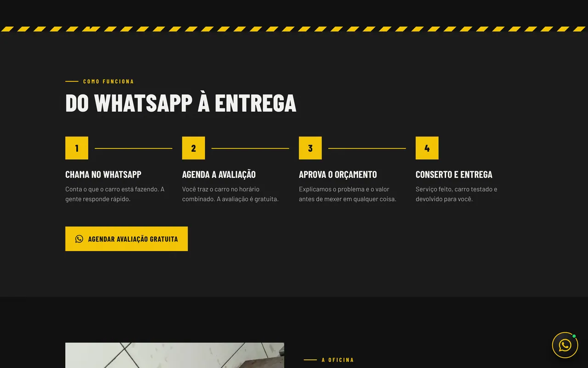Select the heading Aprova o Orçamento
Viewport: 588px width, 368px height.
pos(338,174)
